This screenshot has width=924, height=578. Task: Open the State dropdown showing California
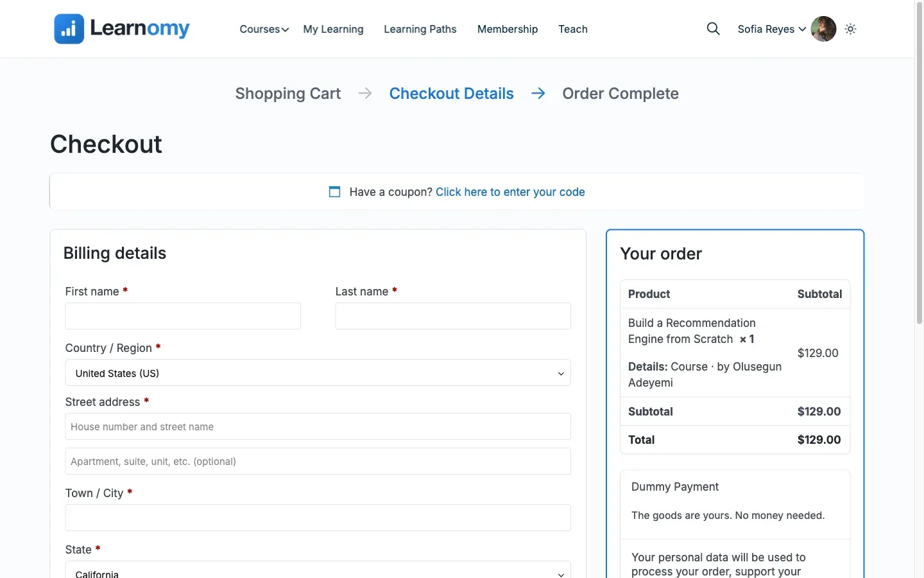(x=318, y=570)
